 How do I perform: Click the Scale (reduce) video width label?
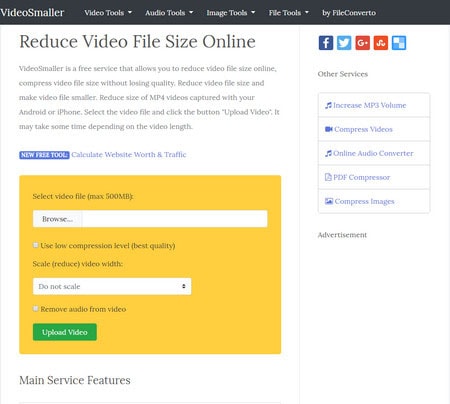pyautogui.click(x=78, y=264)
